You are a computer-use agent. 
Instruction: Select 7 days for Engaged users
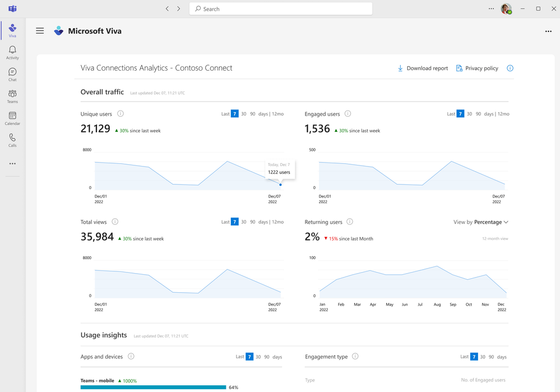[460, 114]
